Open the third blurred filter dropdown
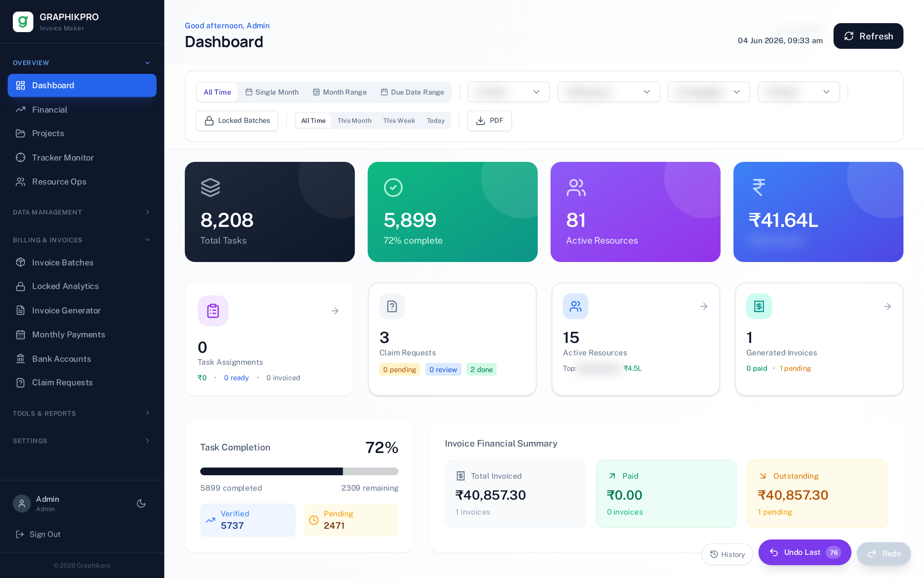The image size is (924, 578). [709, 92]
